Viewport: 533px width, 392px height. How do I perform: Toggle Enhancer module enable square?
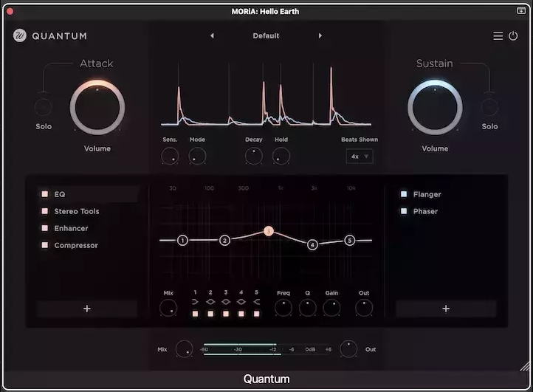(44, 228)
